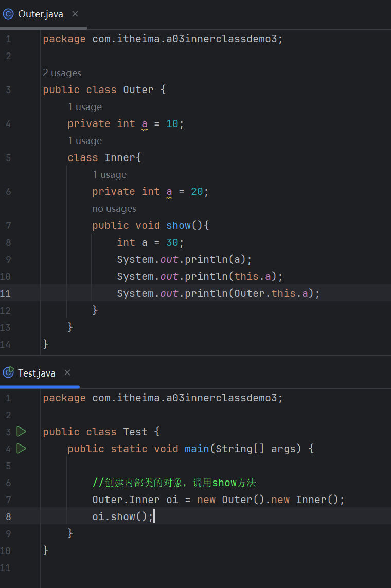
Task: Run the Test class from gutter icon
Action: (21, 432)
